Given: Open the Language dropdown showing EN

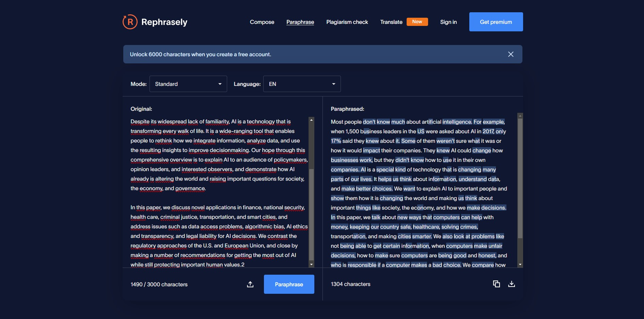Looking at the screenshot, I should coord(302,84).
